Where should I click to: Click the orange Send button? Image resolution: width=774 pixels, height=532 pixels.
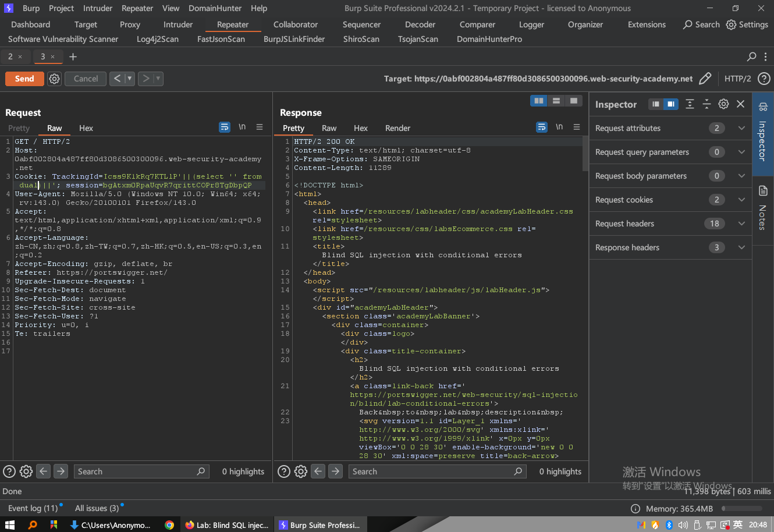24,79
